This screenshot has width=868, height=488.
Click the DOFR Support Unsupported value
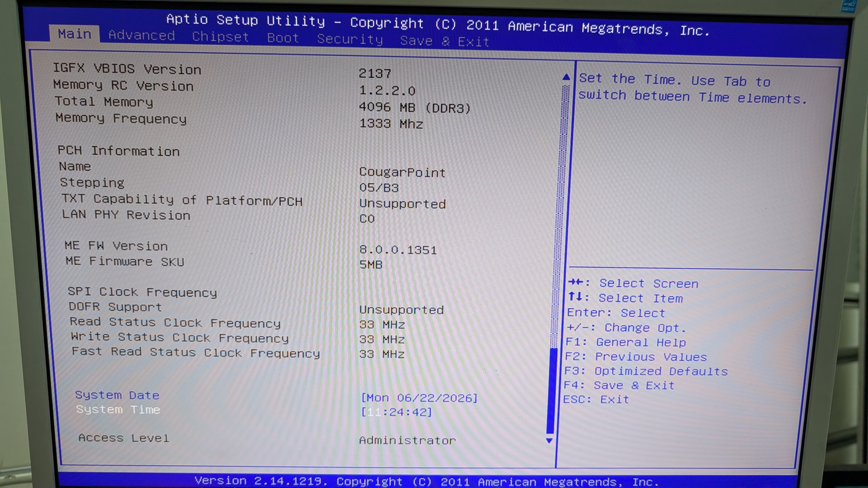coord(402,309)
